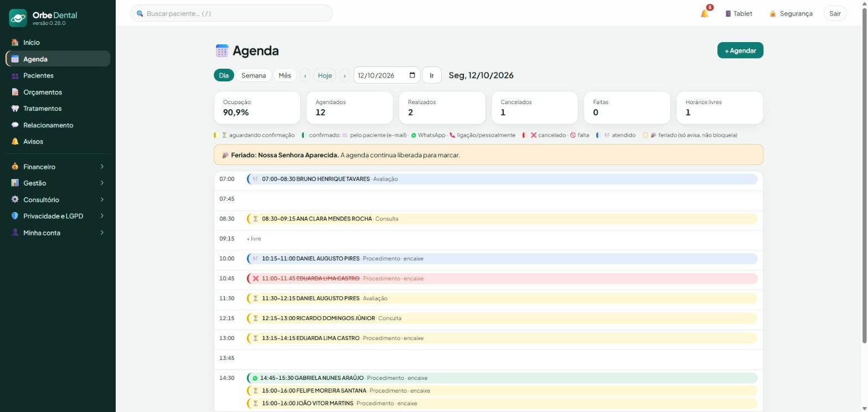Click the Início house icon
The image size is (868, 412).
pyautogui.click(x=15, y=42)
